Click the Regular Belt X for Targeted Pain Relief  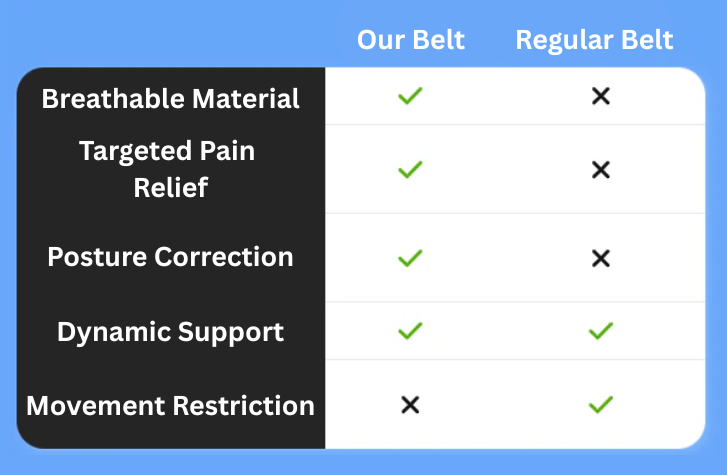(600, 169)
